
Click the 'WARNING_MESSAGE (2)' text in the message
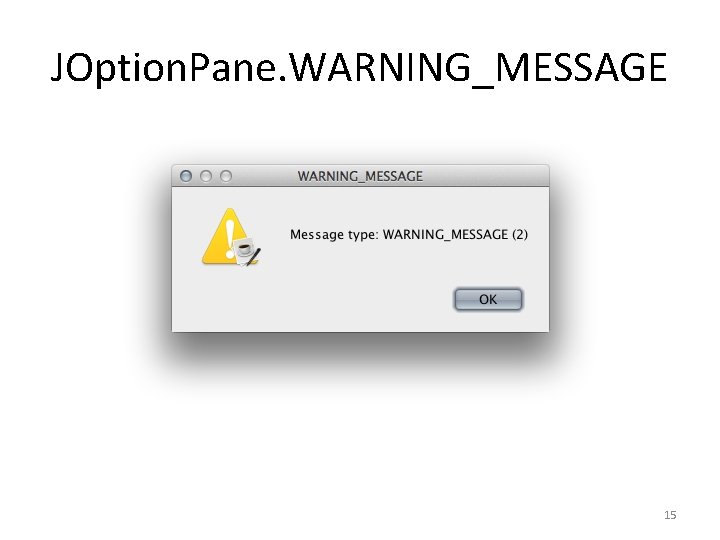click(x=455, y=235)
